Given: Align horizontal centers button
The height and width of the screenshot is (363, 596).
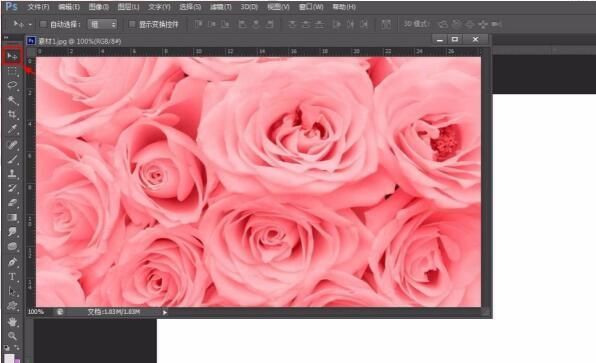Looking at the screenshot, I should pyautogui.click(x=256, y=24).
